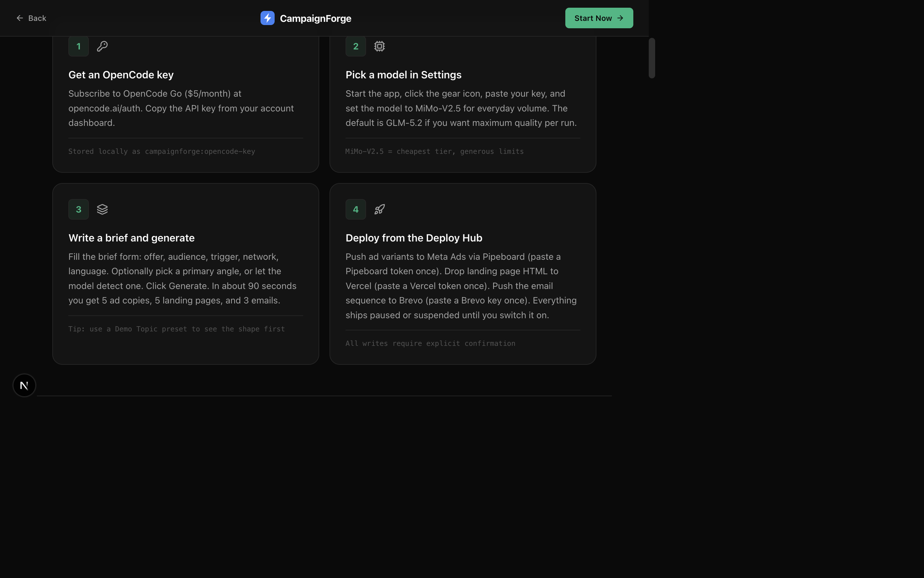Click the 'Start the app, click the gear' paragraph
Screen dimensions: 924x578
click(x=461, y=108)
